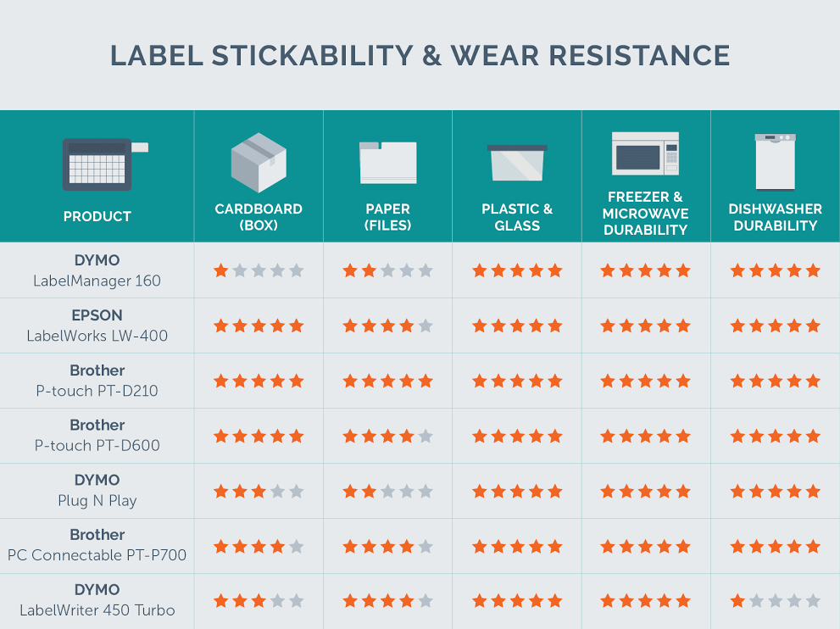Click the plastic container icon
This screenshot has height=629, width=840.
[517, 163]
